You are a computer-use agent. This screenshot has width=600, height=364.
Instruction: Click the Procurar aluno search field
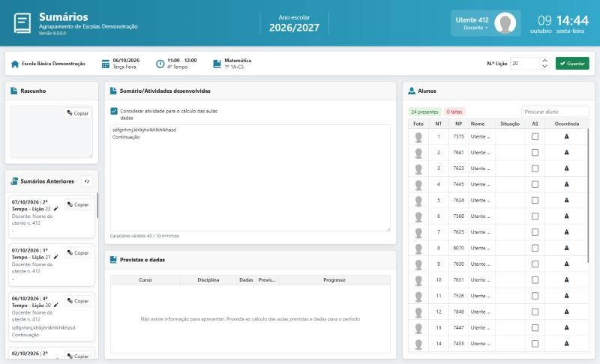555,112
